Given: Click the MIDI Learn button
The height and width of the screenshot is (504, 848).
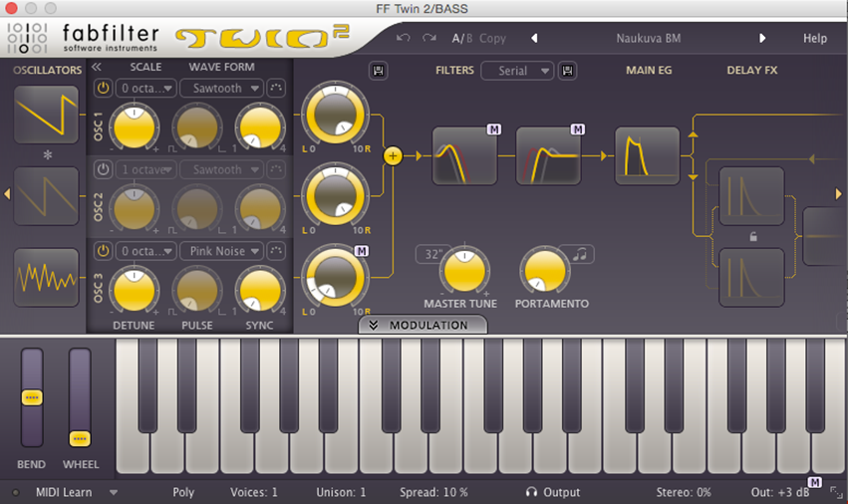Looking at the screenshot, I should (x=63, y=492).
